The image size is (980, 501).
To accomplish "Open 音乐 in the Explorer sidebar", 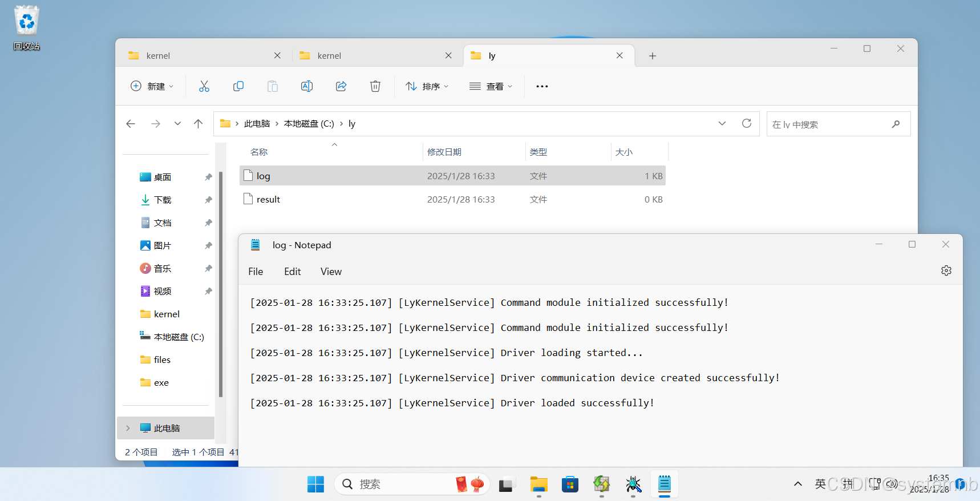I will 163,268.
